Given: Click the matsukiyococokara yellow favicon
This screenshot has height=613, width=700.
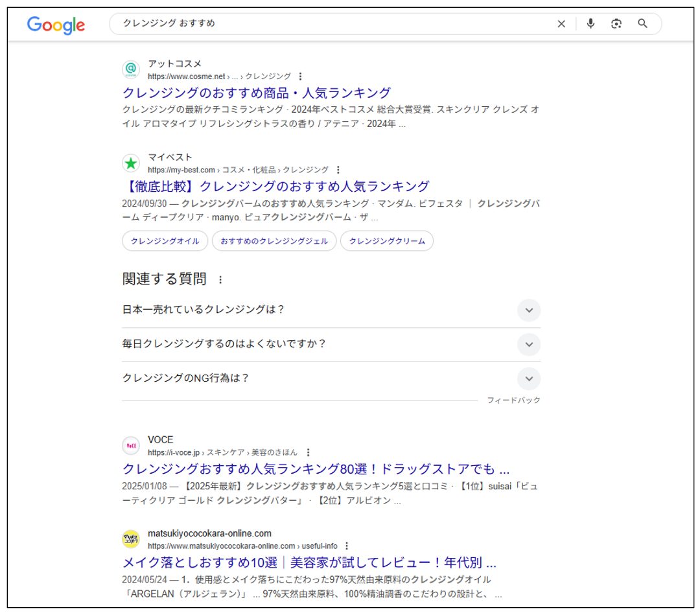Looking at the screenshot, I should (x=131, y=539).
